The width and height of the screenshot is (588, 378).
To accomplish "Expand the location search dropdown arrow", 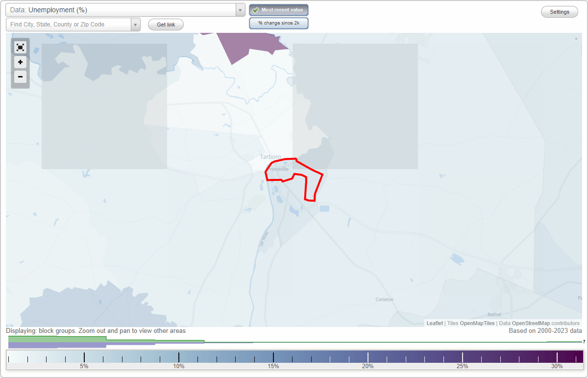I will [x=136, y=24].
